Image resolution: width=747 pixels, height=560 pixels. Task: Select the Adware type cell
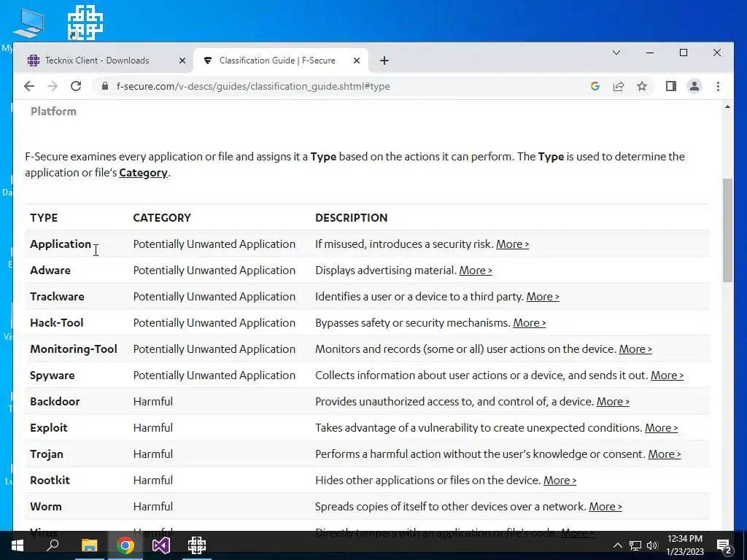tap(50, 270)
